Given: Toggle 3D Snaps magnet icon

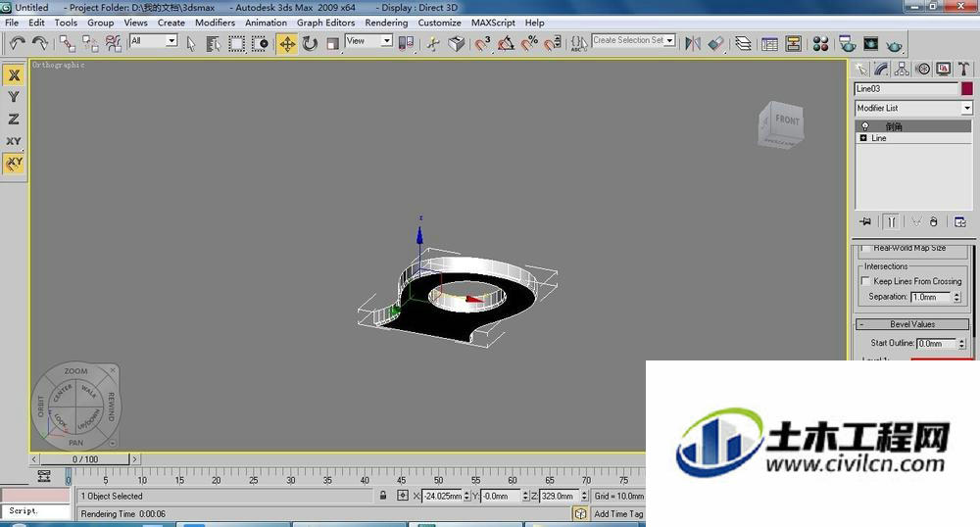Looking at the screenshot, I should (482, 44).
